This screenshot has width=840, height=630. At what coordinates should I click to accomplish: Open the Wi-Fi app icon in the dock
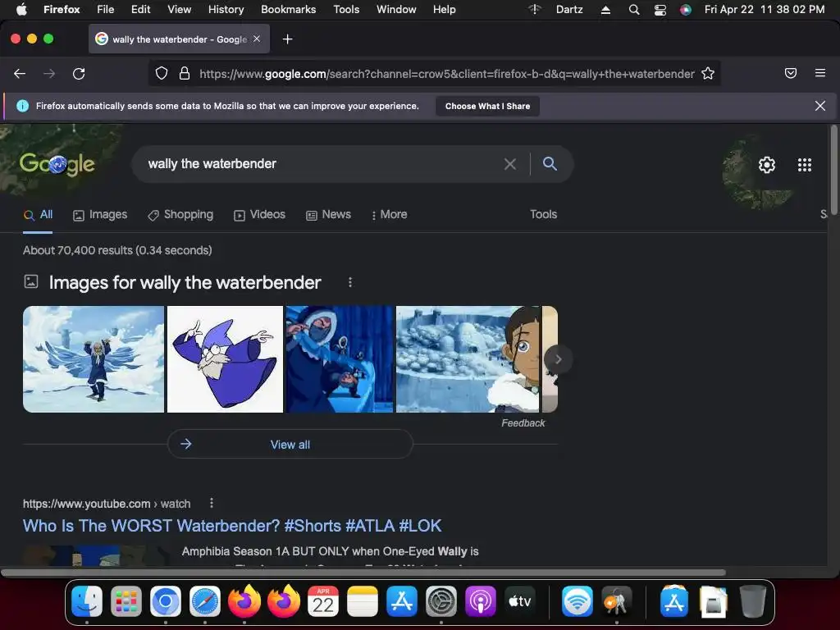pyautogui.click(x=577, y=601)
